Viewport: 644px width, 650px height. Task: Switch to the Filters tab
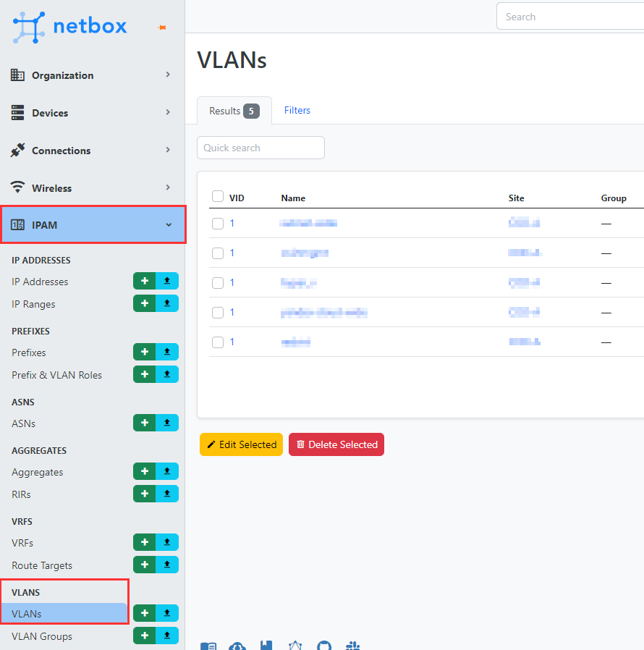pyautogui.click(x=297, y=110)
